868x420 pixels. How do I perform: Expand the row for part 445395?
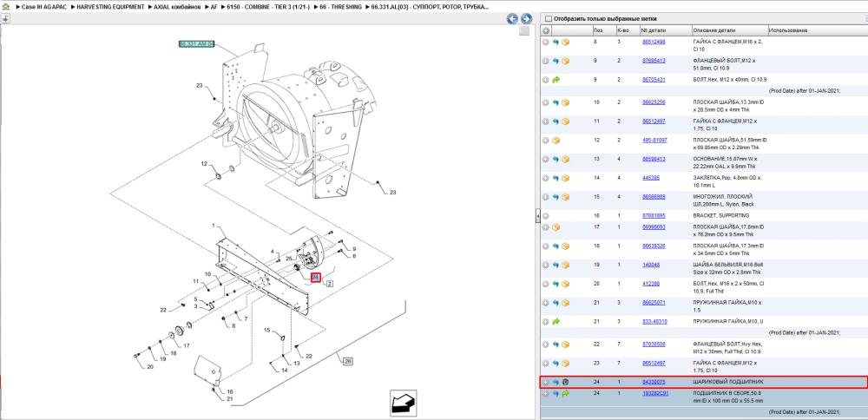tap(546, 178)
